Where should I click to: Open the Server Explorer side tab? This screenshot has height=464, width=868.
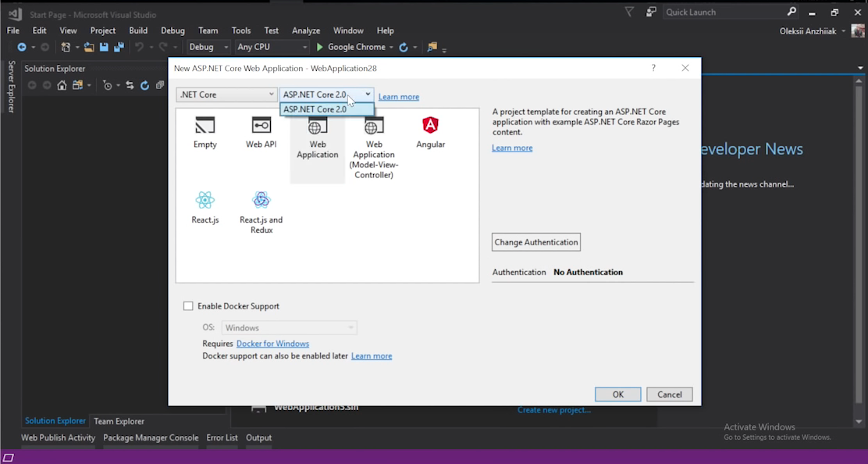click(11, 87)
